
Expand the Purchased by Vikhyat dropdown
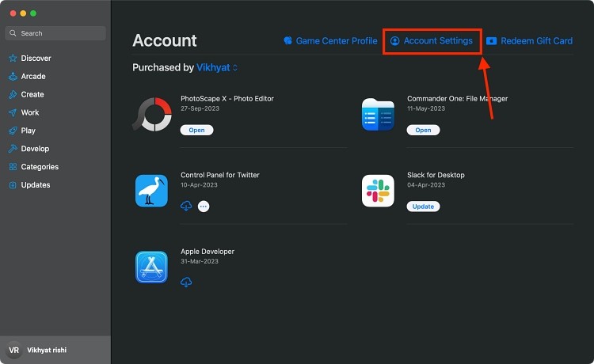point(217,67)
